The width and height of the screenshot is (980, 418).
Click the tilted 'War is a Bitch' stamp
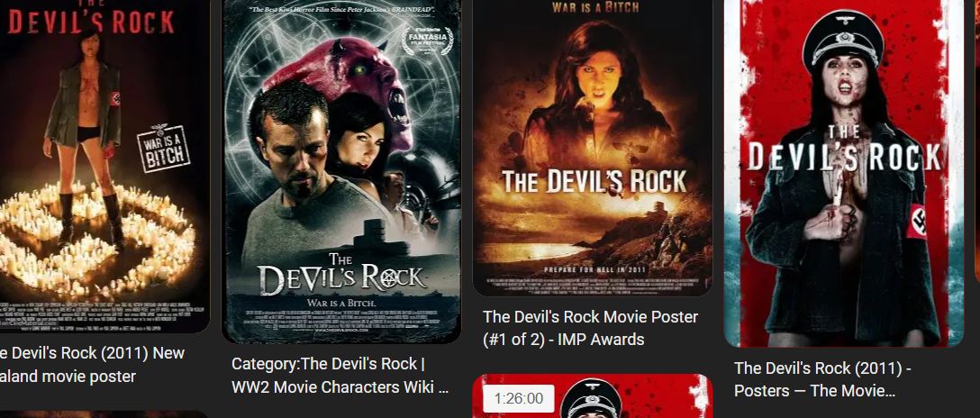point(163,149)
